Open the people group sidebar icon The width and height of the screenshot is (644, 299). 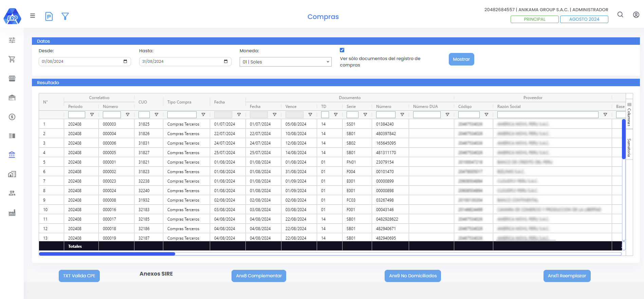12,193
